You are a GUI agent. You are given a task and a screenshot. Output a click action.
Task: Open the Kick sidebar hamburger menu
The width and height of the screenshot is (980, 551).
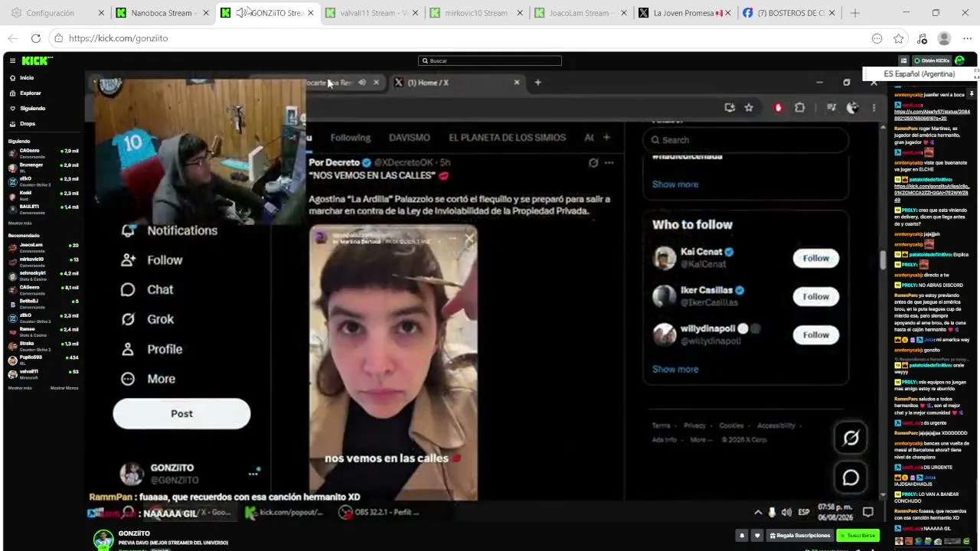click(x=12, y=60)
